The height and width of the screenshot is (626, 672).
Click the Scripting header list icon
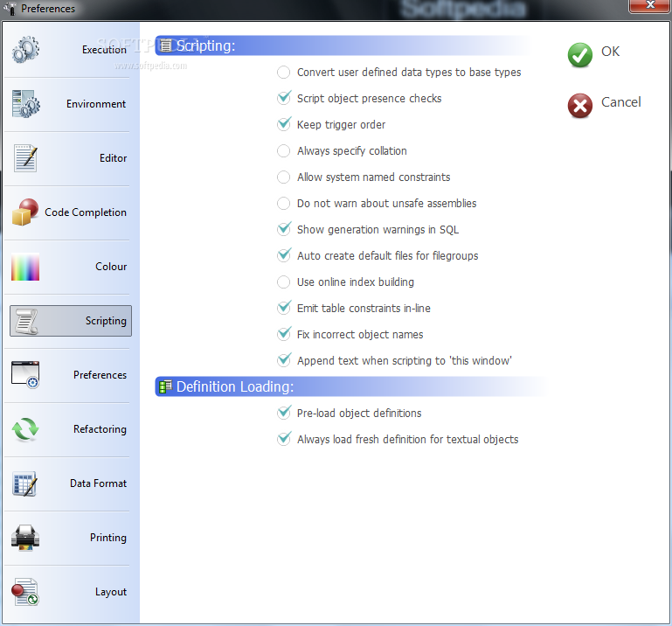coord(165,45)
